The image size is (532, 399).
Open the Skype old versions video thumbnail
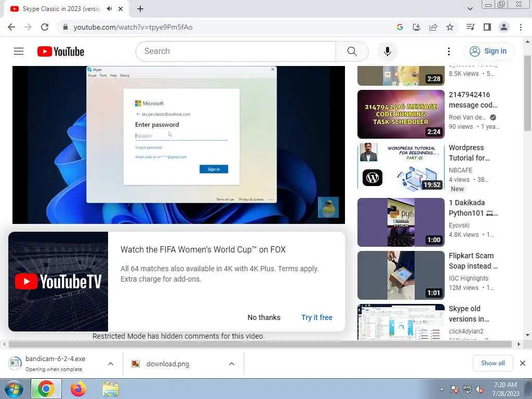click(x=401, y=322)
